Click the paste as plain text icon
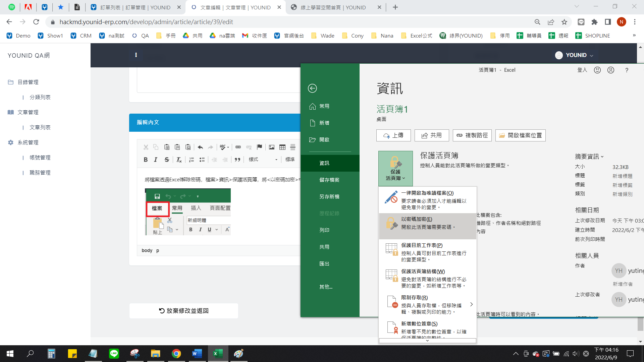Image resolution: width=644 pixels, height=362 pixels. tap(177, 147)
